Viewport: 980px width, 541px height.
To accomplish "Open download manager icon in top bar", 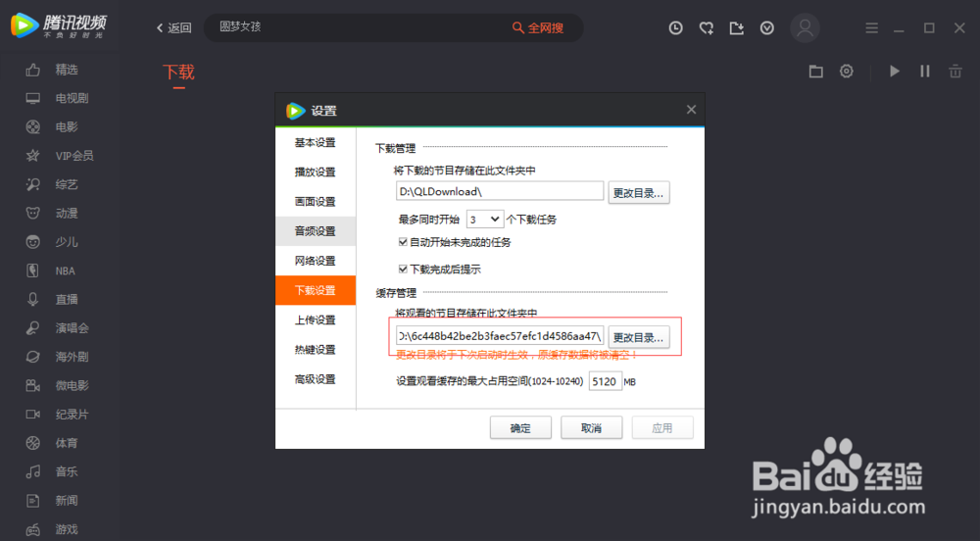I will click(767, 28).
